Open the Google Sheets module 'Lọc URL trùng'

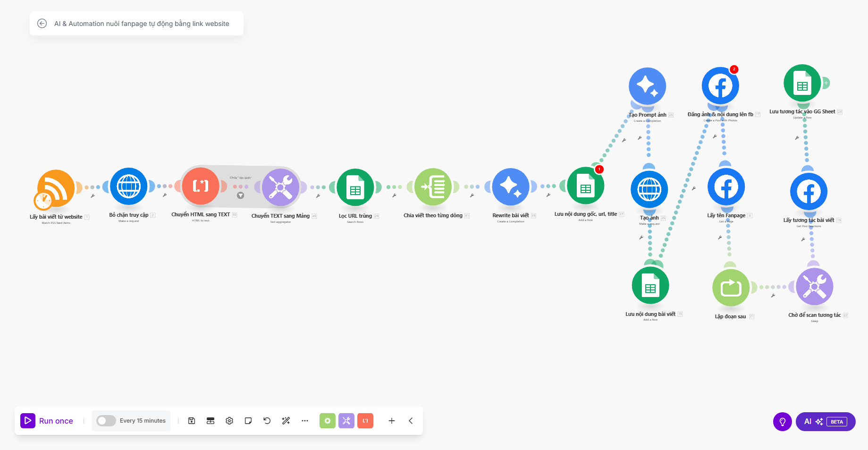tap(355, 187)
